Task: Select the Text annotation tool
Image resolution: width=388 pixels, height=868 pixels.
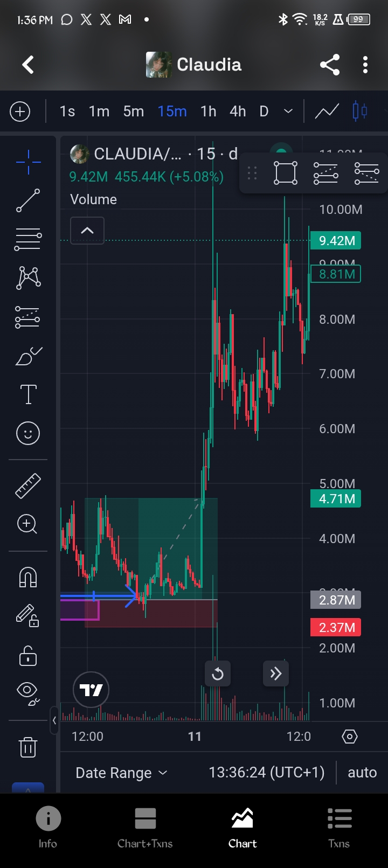Action: (28, 395)
